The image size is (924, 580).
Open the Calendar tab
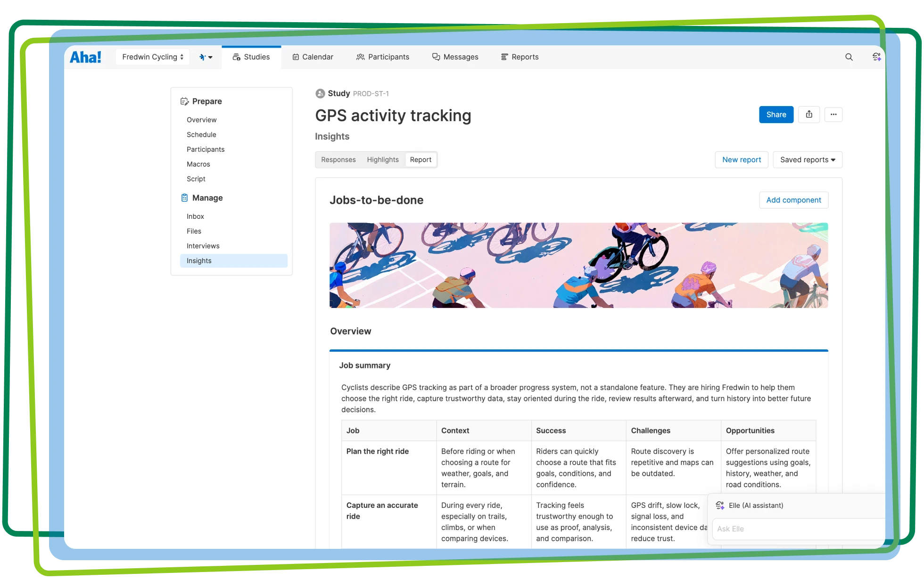313,57
